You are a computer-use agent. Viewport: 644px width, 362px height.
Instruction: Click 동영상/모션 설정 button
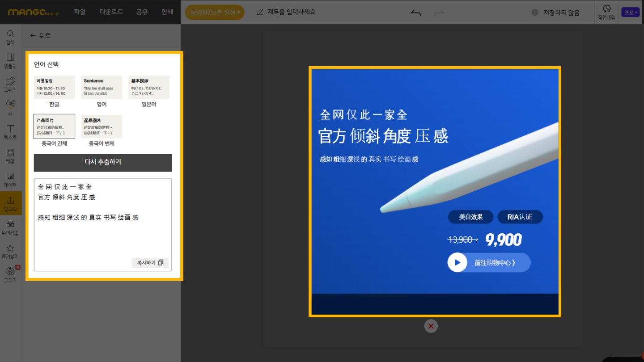(215, 12)
